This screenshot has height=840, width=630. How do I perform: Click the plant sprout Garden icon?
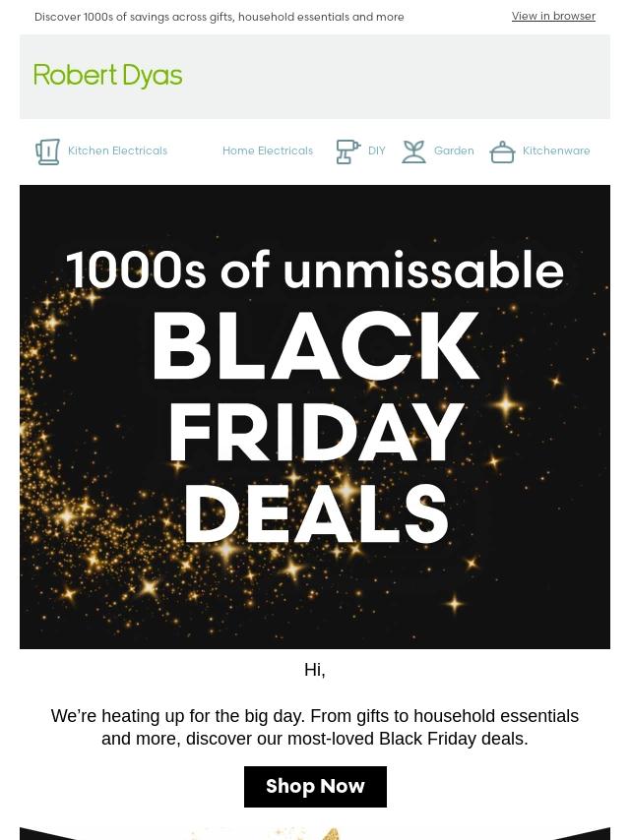tap(413, 151)
